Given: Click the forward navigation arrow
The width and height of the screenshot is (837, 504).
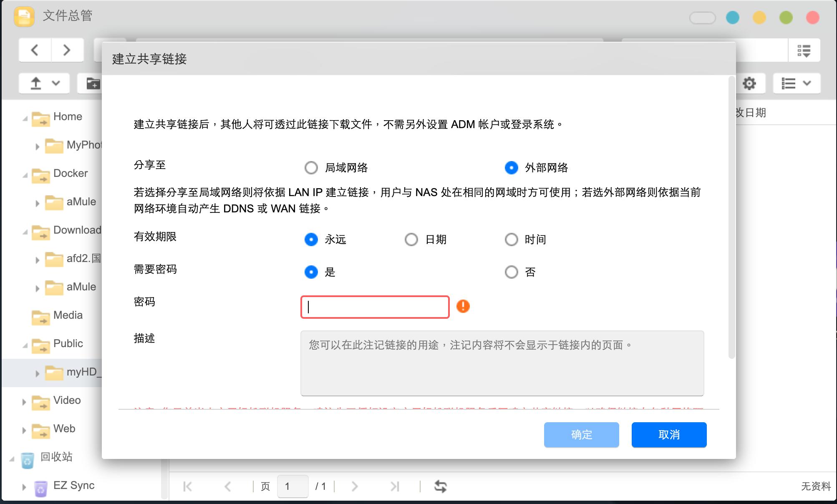Looking at the screenshot, I should tap(67, 50).
